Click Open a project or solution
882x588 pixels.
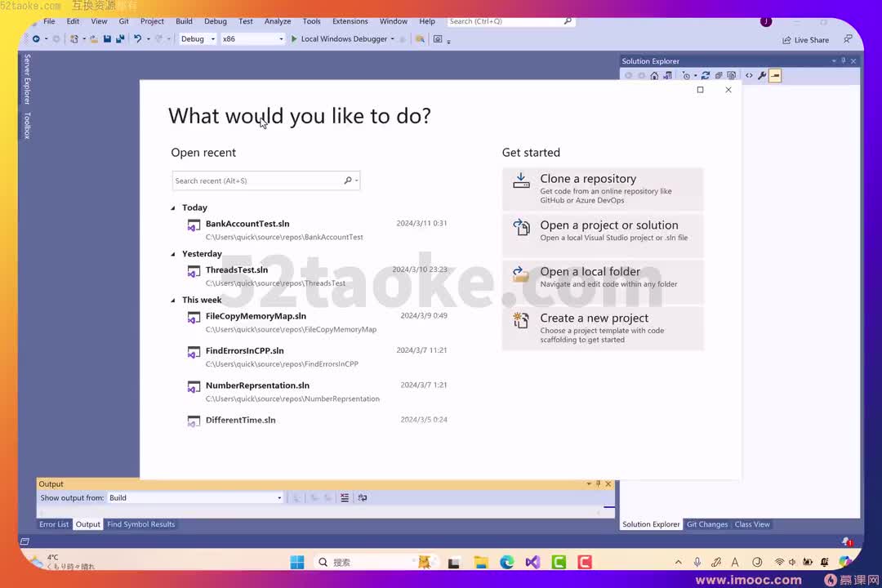click(603, 235)
